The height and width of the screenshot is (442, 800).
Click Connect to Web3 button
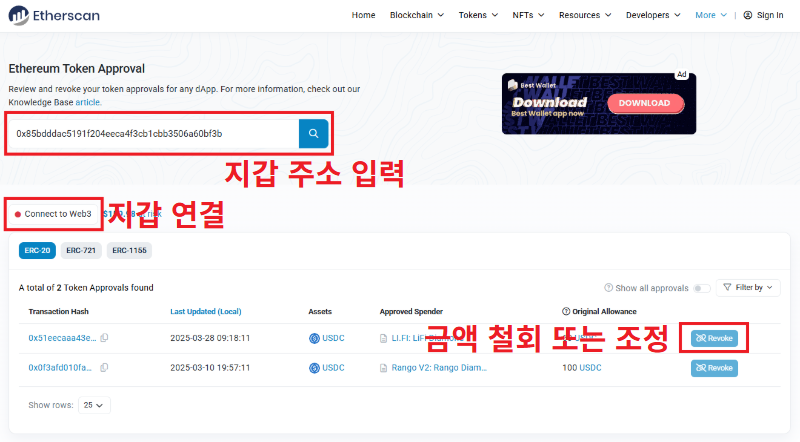(x=53, y=214)
